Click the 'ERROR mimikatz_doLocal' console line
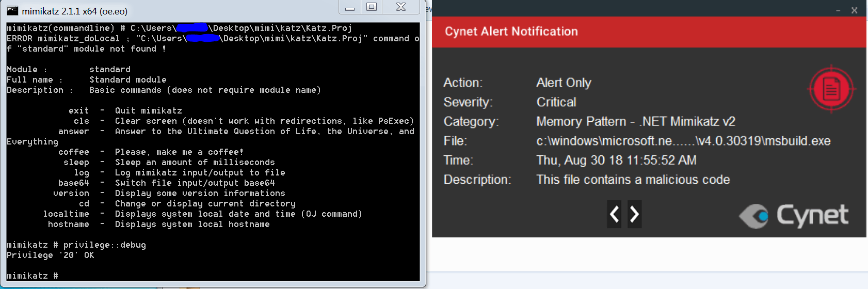The width and height of the screenshot is (868, 289). click(x=213, y=43)
